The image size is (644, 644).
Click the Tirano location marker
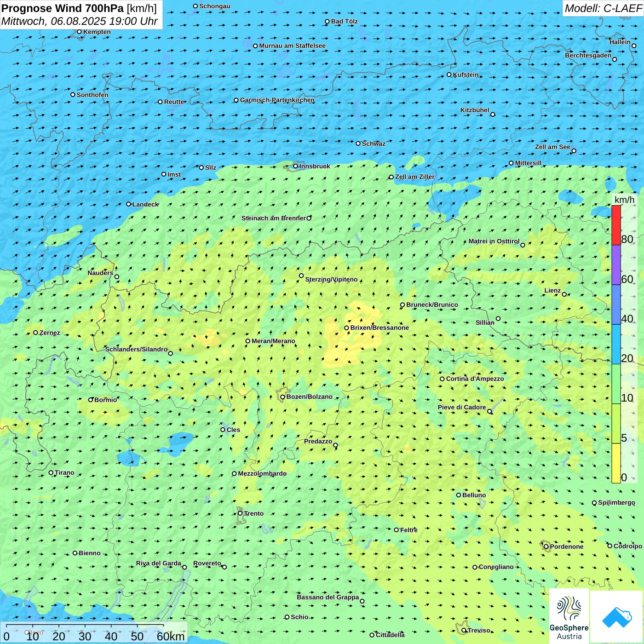point(51,472)
